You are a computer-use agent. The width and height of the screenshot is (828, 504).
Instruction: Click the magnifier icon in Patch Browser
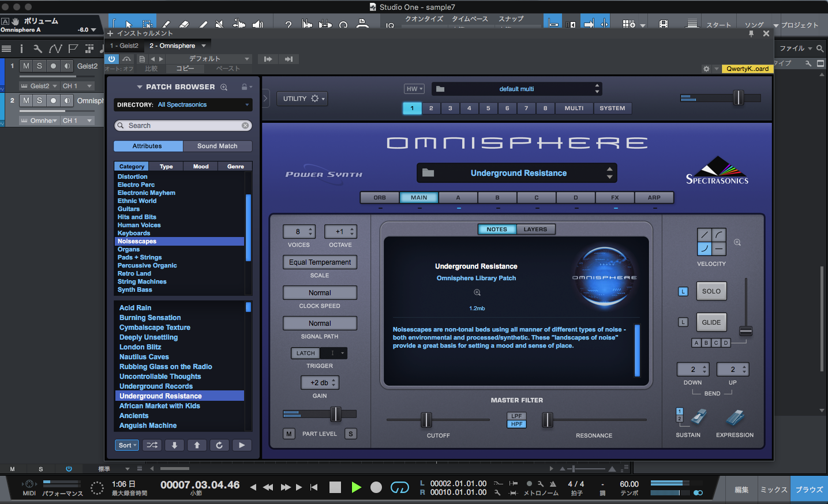click(x=224, y=87)
